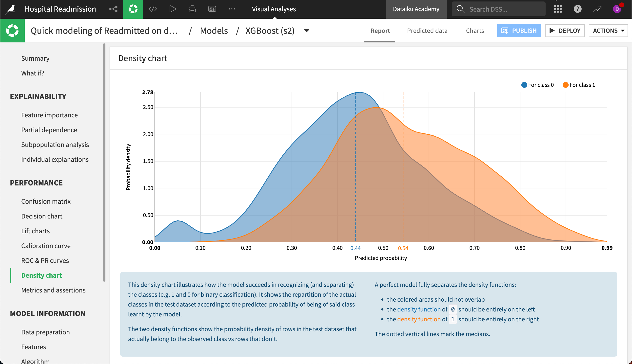Screen dimensions: 632x364
Task: Expand the XGBoost (s2) model dropdown arrow
Action: click(x=306, y=31)
